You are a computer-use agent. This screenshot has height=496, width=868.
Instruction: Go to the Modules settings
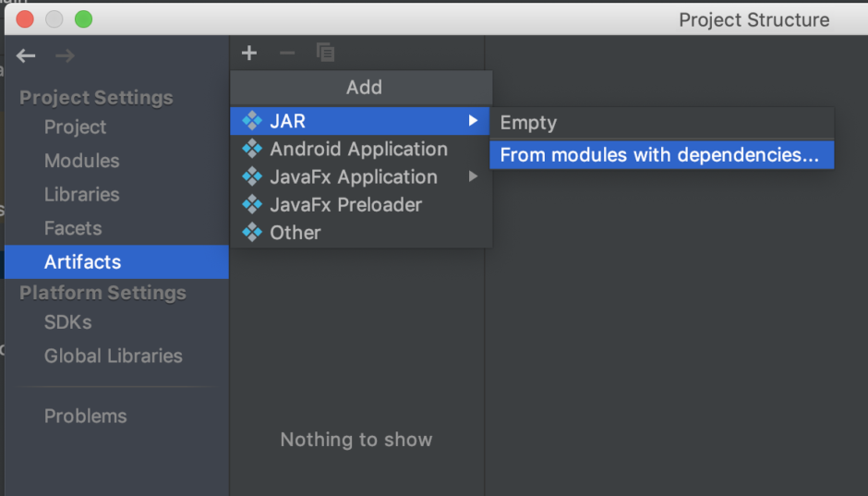click(x=81, y=161)
